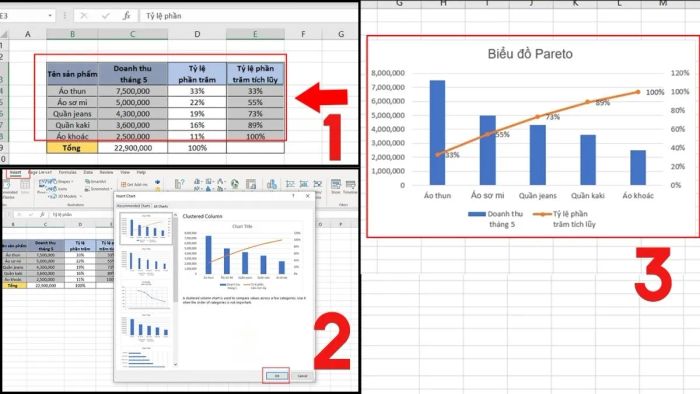Click the PivotChart icon
Image resolution: width=700 pixels, height=394 pixels.
coord(251,183)
